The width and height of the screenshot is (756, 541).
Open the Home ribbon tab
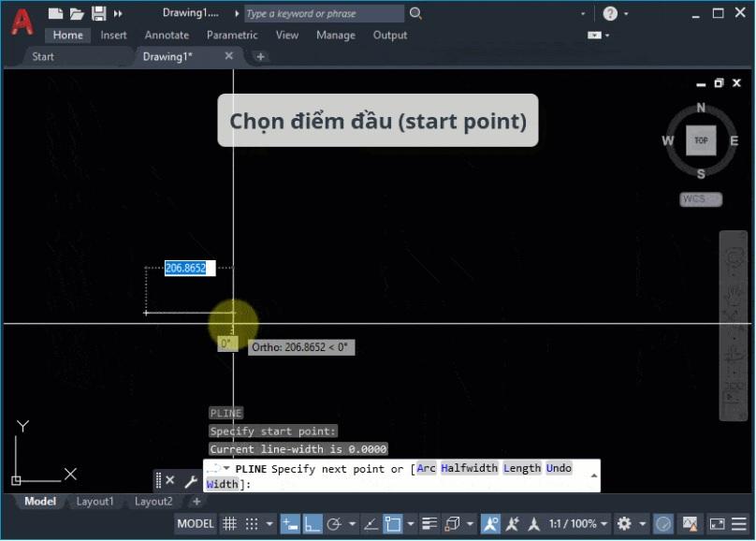tap(67, 36)
